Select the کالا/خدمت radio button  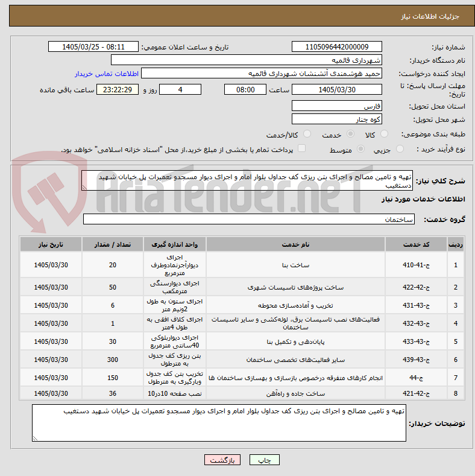[307, 134]
